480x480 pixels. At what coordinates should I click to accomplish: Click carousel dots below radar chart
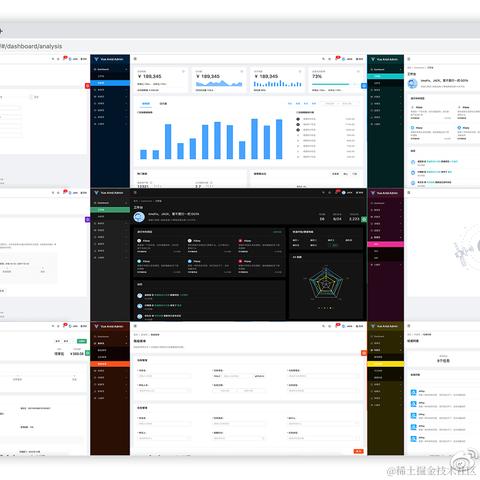325,308
